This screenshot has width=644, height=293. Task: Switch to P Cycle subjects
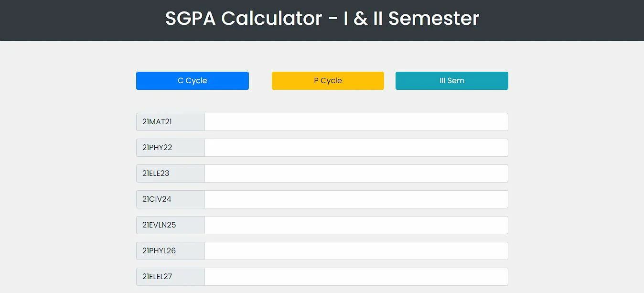pos(328,81)
